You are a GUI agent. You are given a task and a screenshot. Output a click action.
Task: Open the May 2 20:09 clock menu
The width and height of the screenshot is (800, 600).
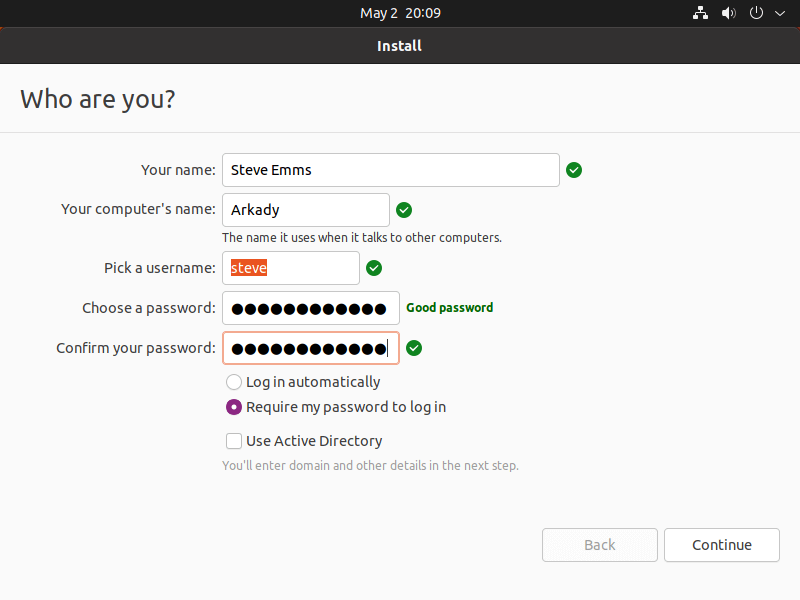coord(400,13)
